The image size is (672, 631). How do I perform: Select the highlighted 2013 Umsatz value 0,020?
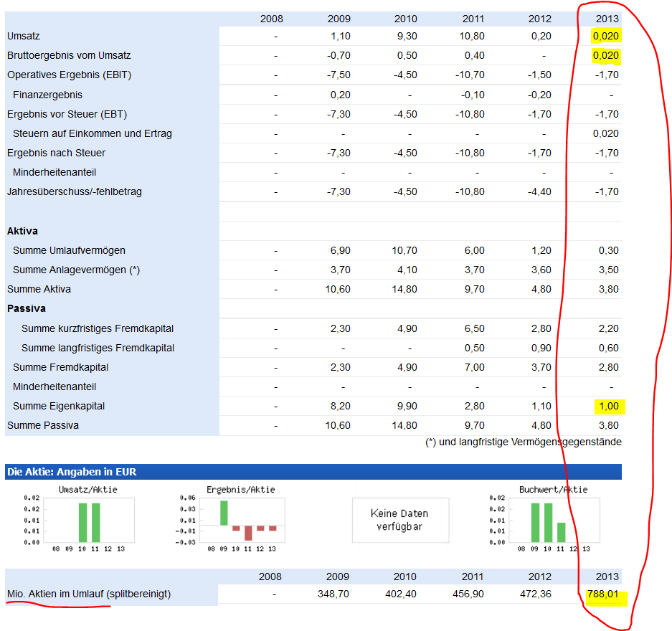tap(605, 36)
